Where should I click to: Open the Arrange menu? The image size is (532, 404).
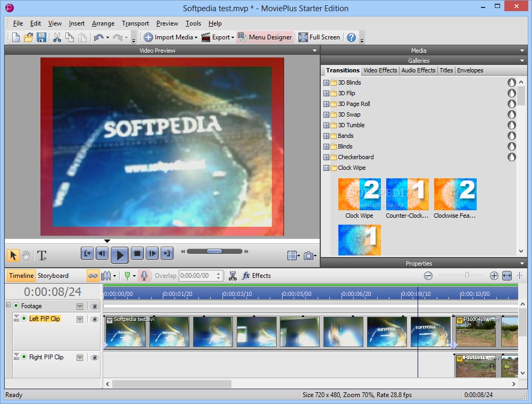click(x=103, y=23)
